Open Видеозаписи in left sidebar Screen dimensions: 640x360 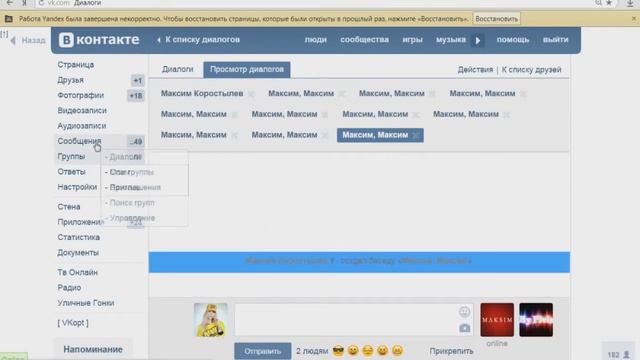82,111
